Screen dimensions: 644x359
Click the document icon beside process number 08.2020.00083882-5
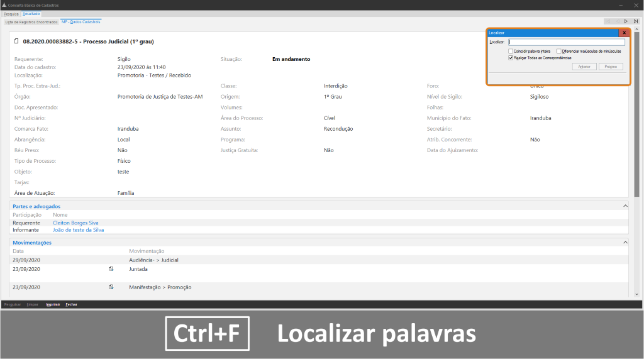tap(16, 41)
